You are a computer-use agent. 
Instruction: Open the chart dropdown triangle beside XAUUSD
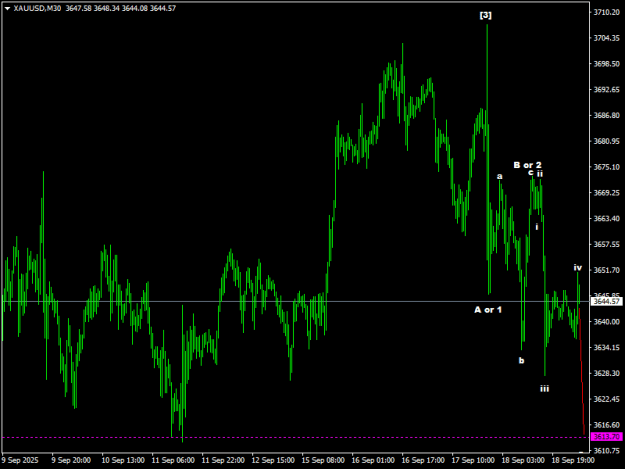(x=7, y=8)
